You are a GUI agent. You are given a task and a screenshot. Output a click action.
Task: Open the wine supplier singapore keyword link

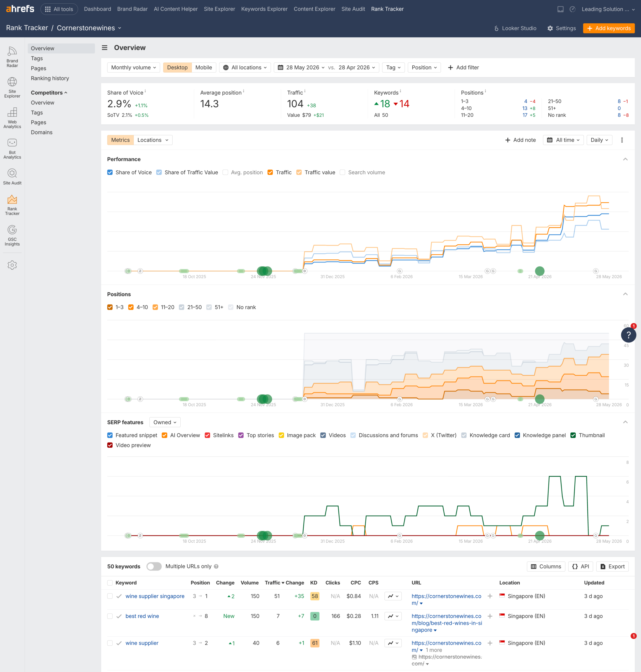[155, 596]
